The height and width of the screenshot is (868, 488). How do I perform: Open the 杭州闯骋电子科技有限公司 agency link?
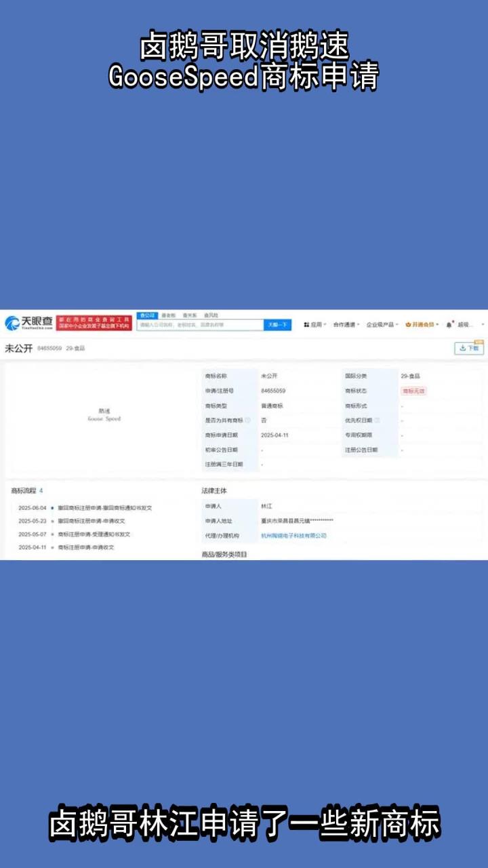(293, 536)
